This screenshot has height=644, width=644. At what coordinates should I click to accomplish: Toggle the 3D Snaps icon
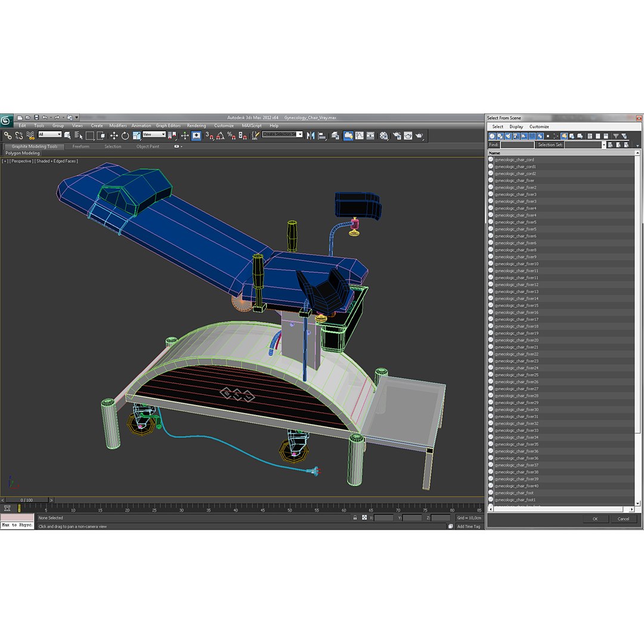click(x=209, y=135)
